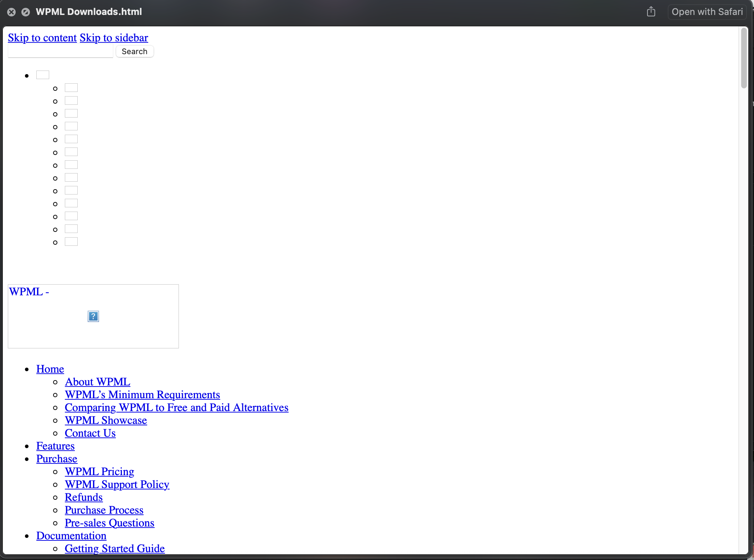Image resolution: width=754 pixels, height=560 pixels.
Task: Open the Home menu link
Action: pyautogui.click(x=50, y=369)
